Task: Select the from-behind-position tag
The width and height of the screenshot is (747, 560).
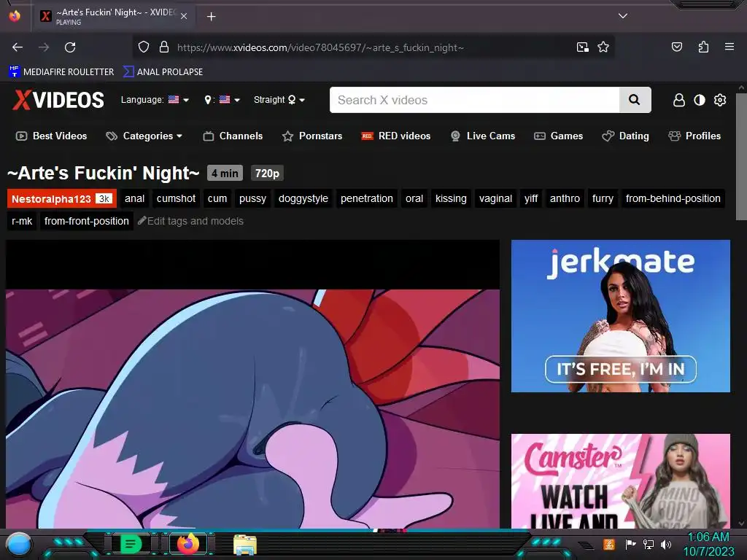Action: click(x=673, y=198)
